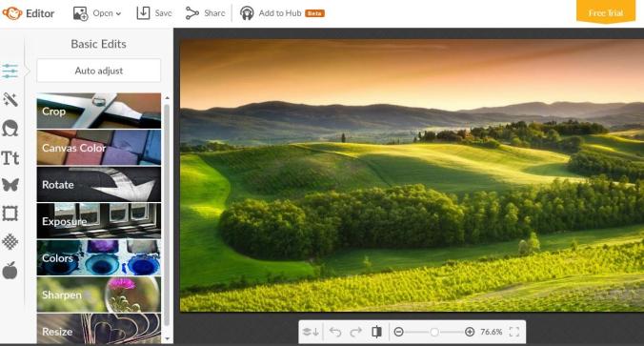Screen dimensions: 644x346
Task: Select the Crop tool
Action: (x=98, y=111)
